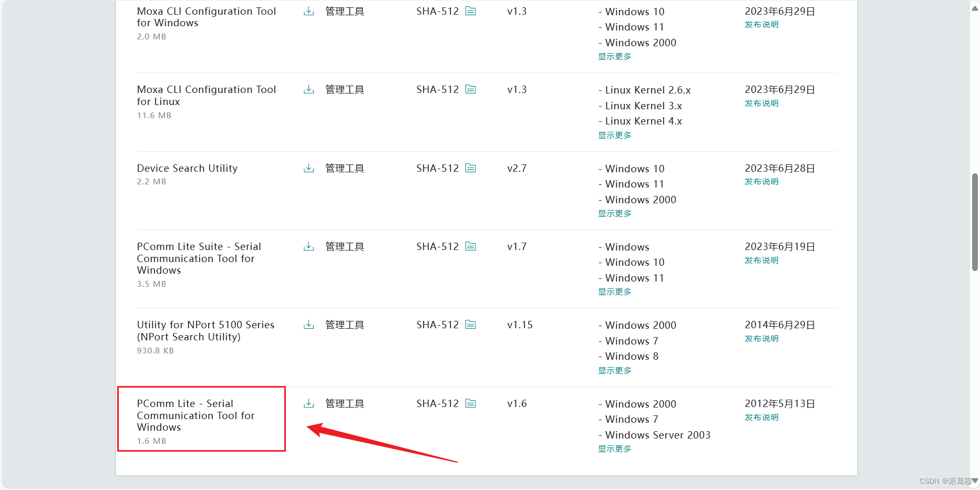Open SHA-512 document for Device Search Utility
The image size is (980, 490).
471,168
